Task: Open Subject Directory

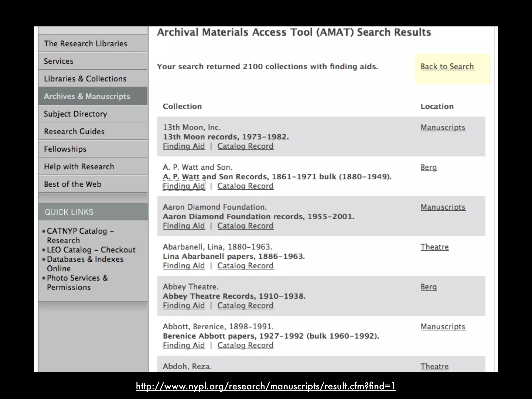Action: click(x=93, y=114)
